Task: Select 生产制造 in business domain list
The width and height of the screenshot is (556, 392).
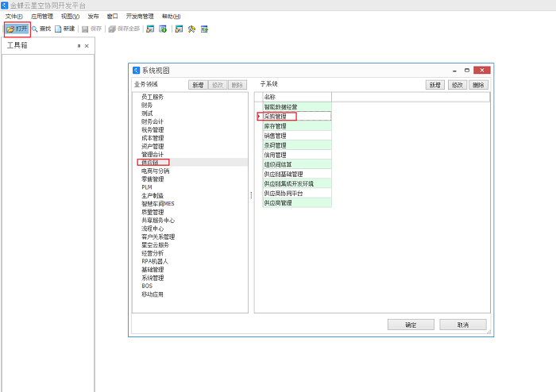Action: [x=153, y=195]
